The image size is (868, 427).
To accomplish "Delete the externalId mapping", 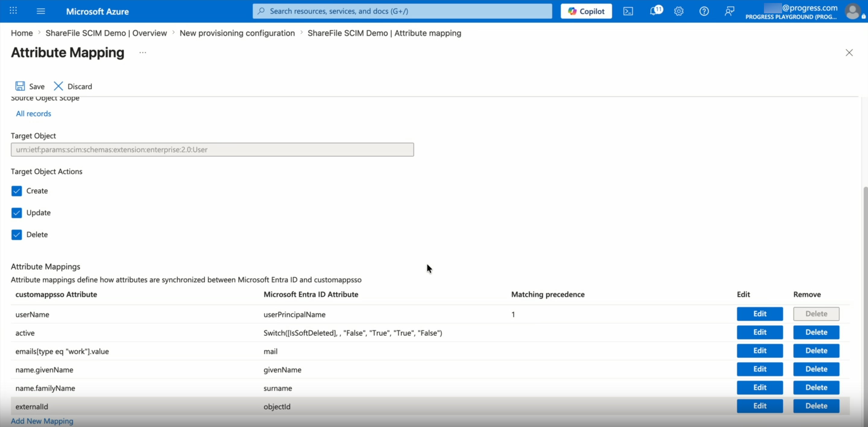I will click(x=816, y=406).
